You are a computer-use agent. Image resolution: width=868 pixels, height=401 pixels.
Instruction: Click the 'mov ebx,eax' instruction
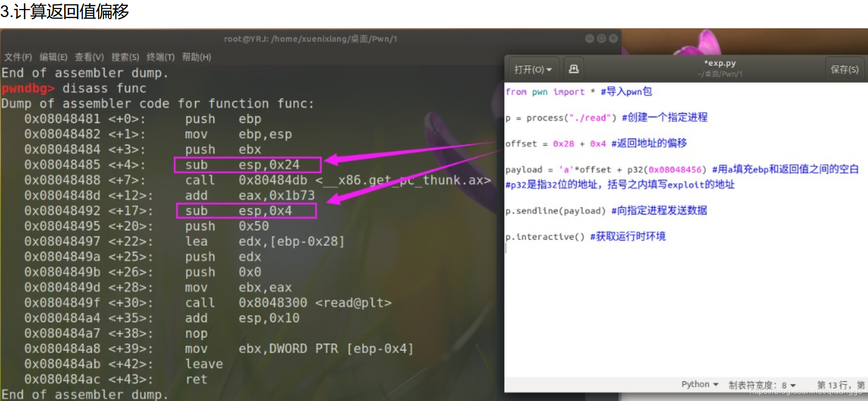pyautogui.click(x=238, y=287)
